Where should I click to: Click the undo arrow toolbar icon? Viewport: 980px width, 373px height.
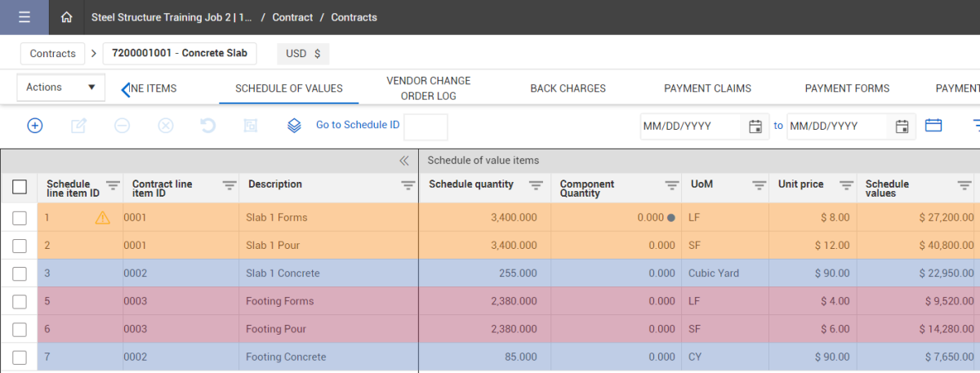pos(208,126)
